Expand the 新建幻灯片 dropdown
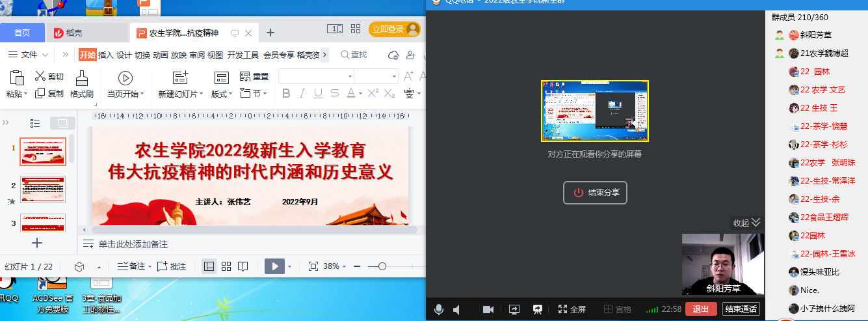 pyautogui.click(x=181, y=94)
